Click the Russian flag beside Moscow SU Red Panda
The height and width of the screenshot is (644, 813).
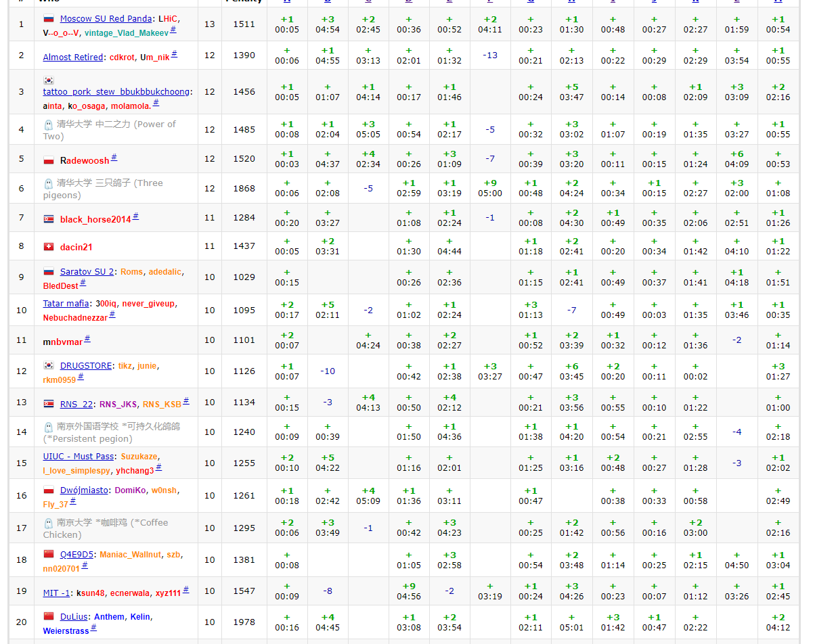(49, 19)
